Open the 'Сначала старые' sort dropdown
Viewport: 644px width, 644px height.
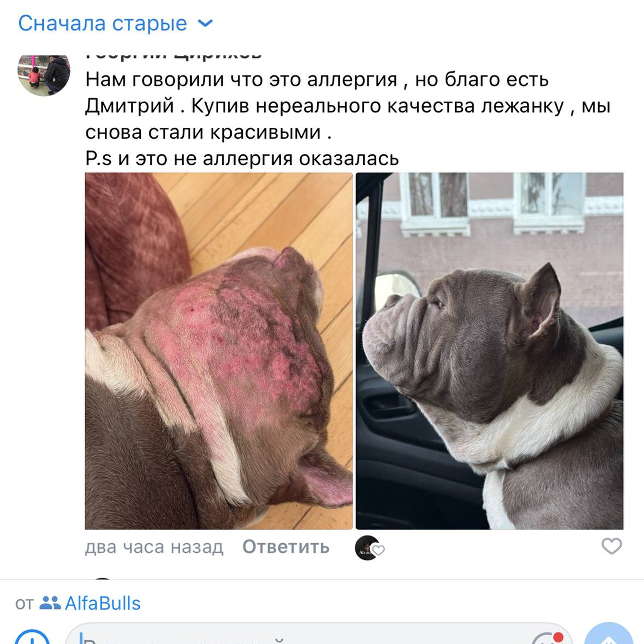[115, 23]
